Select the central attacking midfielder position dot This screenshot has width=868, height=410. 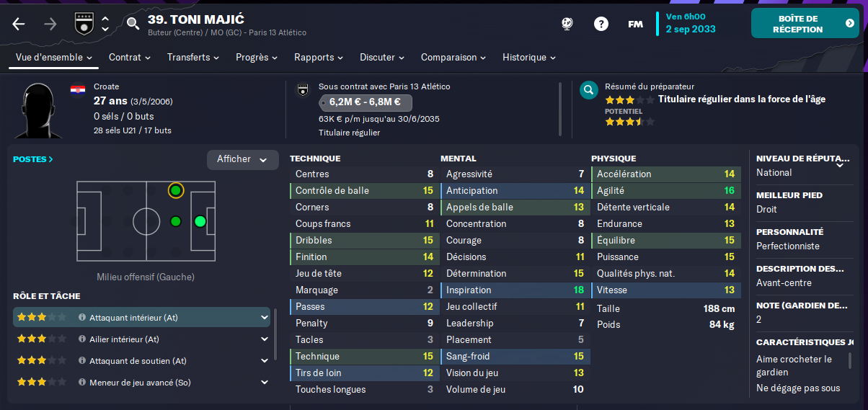click(175, 221)
